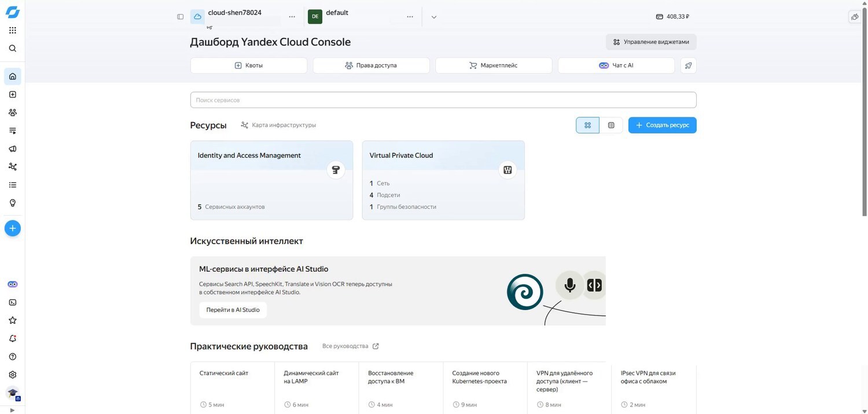The width and height of the screenshot is (868, 414).
Task: Click the cloud-shen78024 cloud name
Action: [x=235, y=13]
